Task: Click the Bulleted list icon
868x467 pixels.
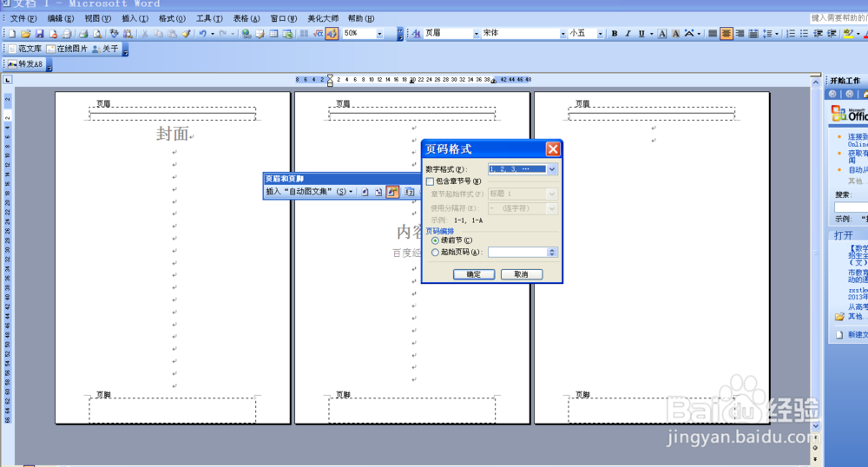Action: (x=805, y=34)
